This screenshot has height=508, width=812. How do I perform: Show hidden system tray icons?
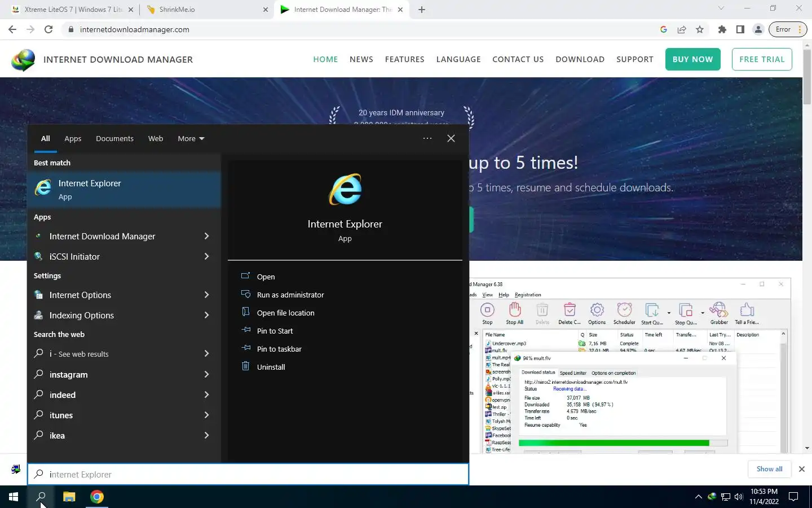point(698,497)
